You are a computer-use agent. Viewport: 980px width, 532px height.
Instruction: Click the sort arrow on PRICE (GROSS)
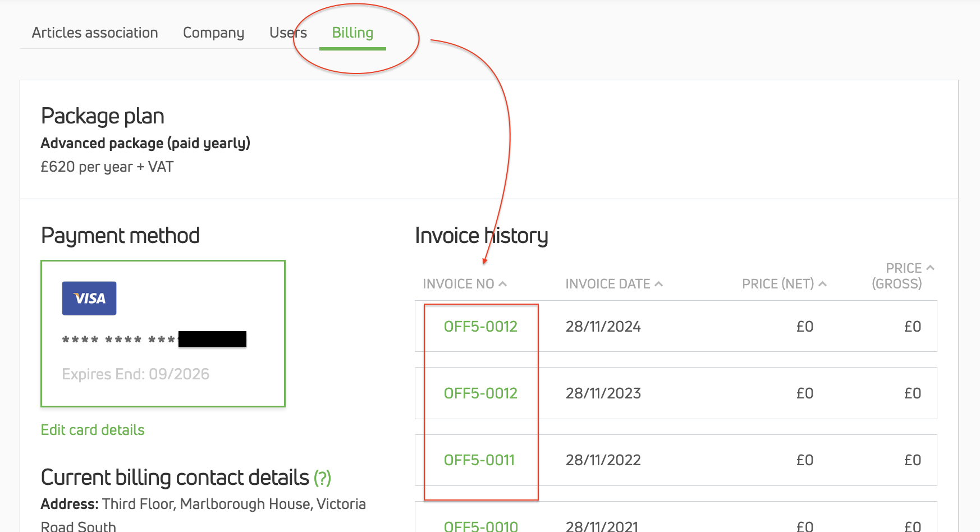[931, 268]
